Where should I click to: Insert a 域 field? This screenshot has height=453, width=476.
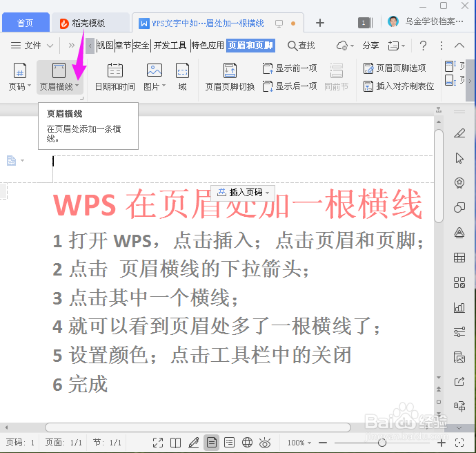pyautogui.click(x=182, y=77)
